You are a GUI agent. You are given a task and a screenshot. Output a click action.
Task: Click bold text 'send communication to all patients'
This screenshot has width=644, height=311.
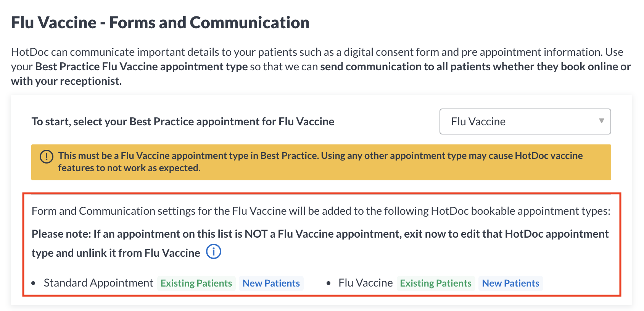[405, 66]
